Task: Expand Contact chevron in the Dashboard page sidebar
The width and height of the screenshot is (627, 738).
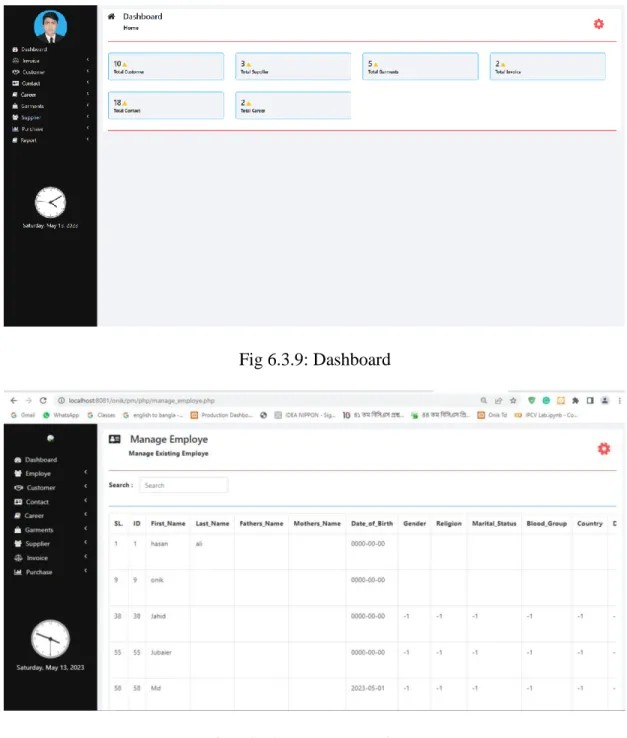Action: point(88,82)
